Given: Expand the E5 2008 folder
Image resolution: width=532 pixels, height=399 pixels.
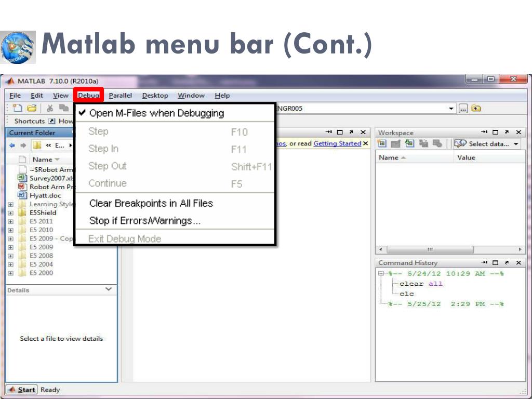Looking at the screenshot, I should (10, 256).
